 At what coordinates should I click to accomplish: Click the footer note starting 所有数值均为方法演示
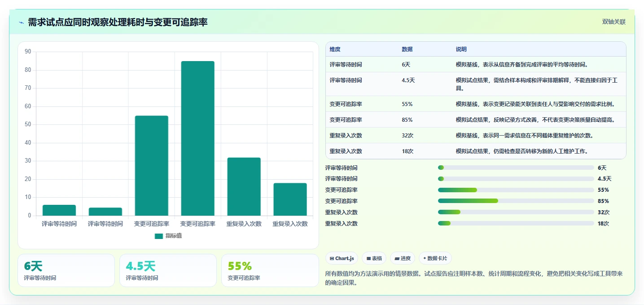[x=473, y=278]
